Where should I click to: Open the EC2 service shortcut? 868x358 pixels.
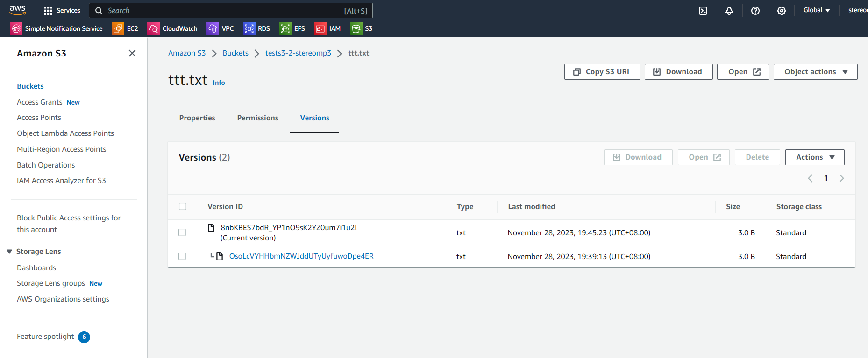pyautogui.click(x=125, y=28)
